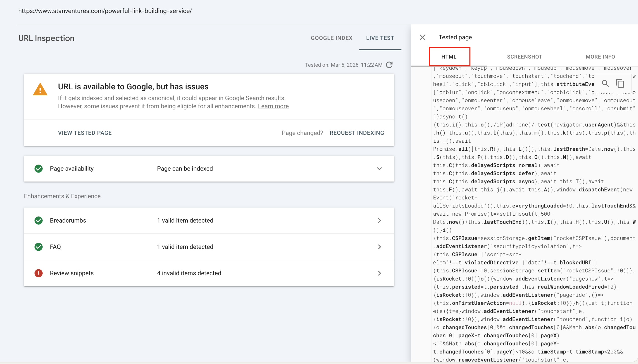Click REQUEST INDEXING
638x364 pixels.
(357, 133)
